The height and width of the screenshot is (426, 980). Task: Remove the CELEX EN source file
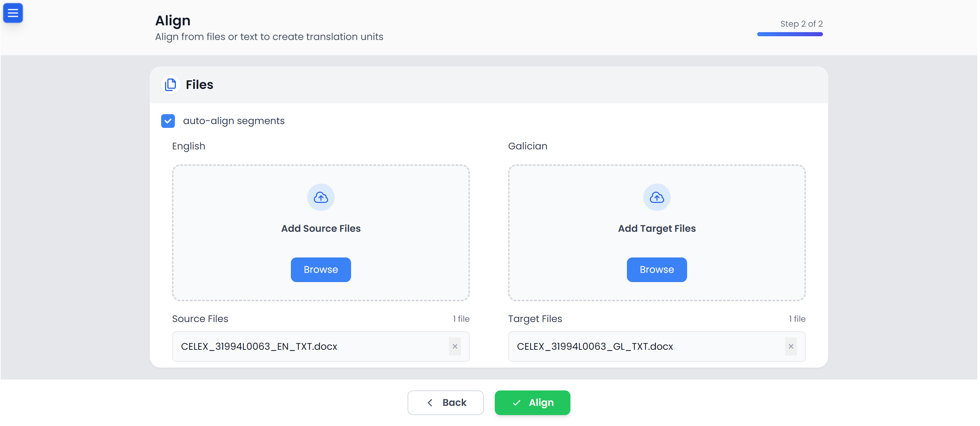click(x=455, y=346)
